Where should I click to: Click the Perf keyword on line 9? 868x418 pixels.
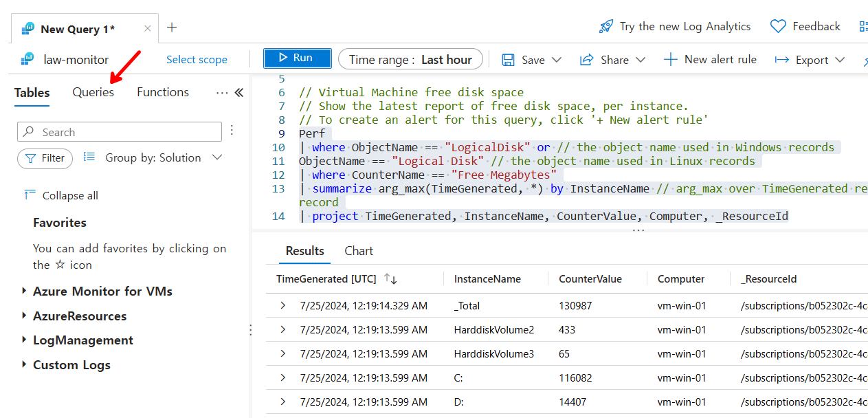coord(312,133)
